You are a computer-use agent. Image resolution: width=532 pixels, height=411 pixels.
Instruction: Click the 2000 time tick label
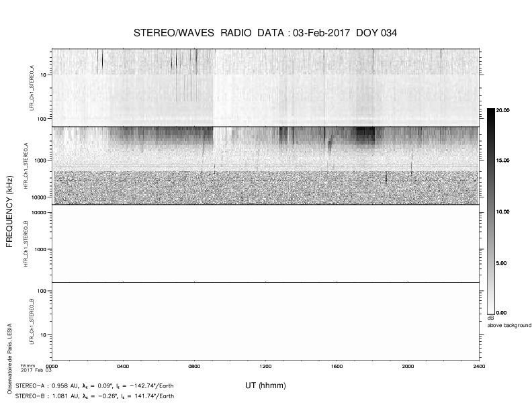click(408, 366)
